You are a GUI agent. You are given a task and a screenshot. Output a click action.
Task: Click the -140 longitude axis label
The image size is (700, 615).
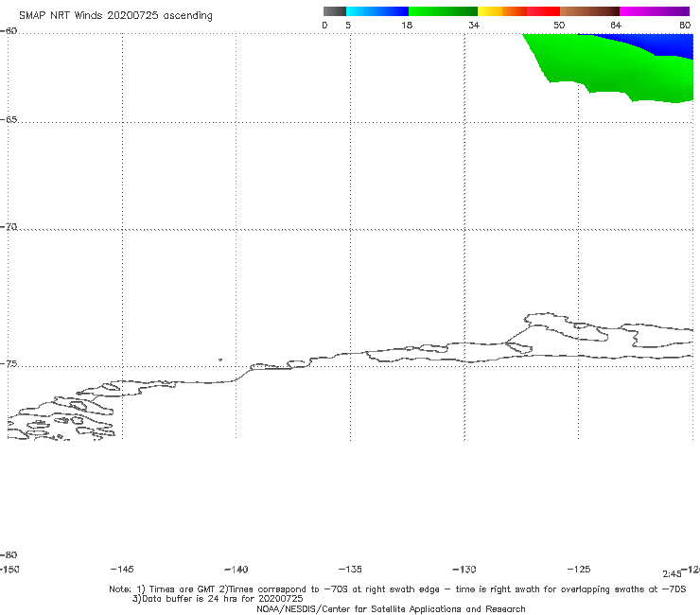pyautogui.click(x=236, y=570)
